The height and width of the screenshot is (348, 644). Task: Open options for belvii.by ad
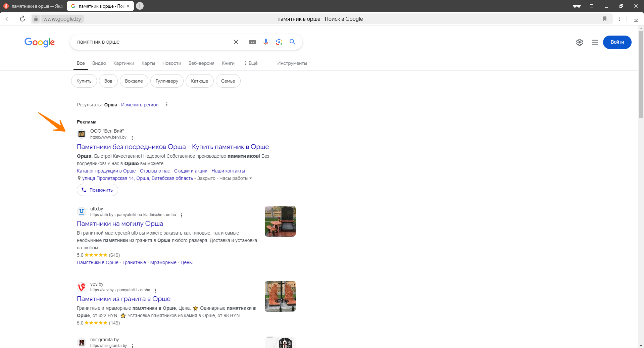(x=132, y=138)
